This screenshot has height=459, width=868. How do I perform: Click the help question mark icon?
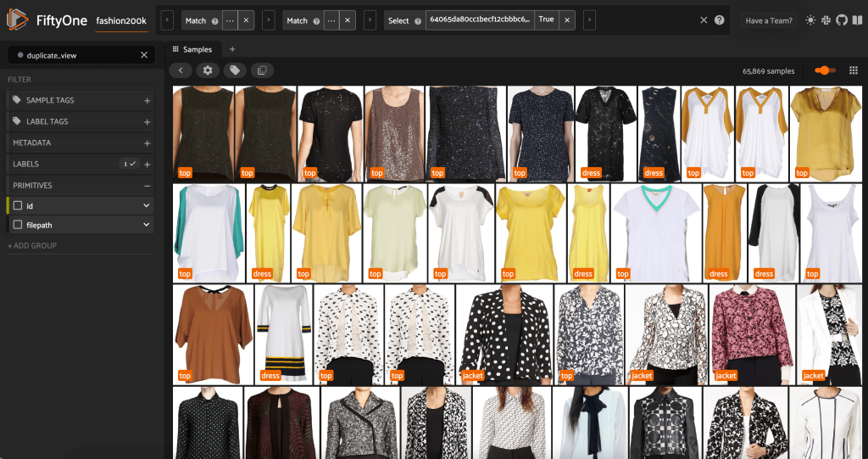(x=720, y=20)
